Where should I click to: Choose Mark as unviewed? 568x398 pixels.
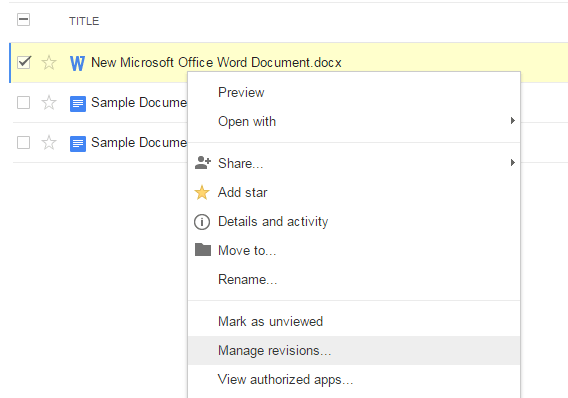(354, 321)
